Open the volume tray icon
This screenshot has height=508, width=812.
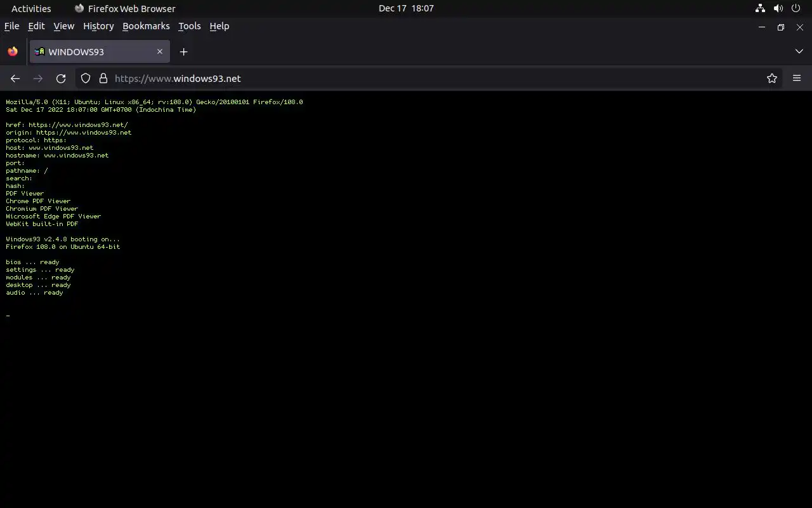pos(778,8)
